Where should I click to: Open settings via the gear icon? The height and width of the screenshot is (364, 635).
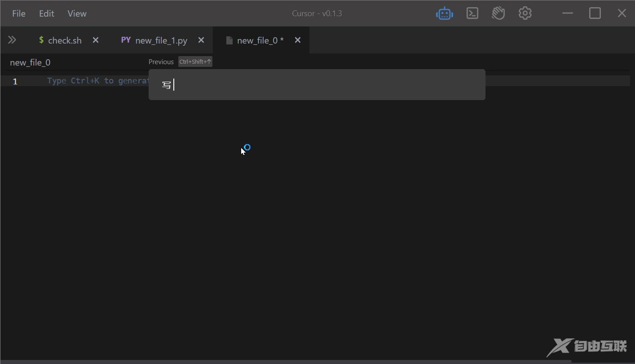[525, 13]
